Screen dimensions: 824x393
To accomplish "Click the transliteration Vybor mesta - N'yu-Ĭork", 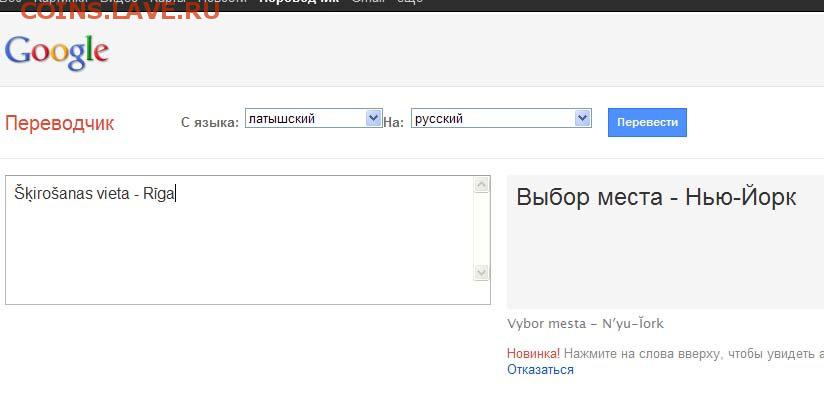I will [x=585, y=324].
